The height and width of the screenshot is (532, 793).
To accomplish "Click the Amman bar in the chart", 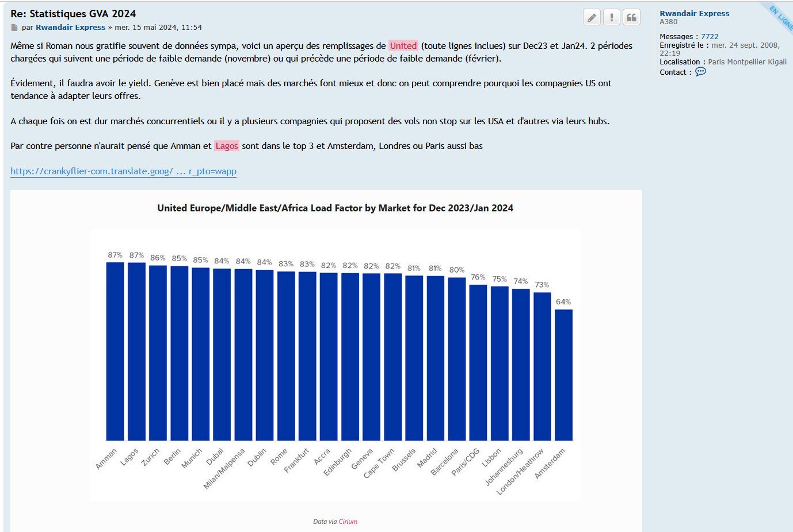I will [115, 351].
